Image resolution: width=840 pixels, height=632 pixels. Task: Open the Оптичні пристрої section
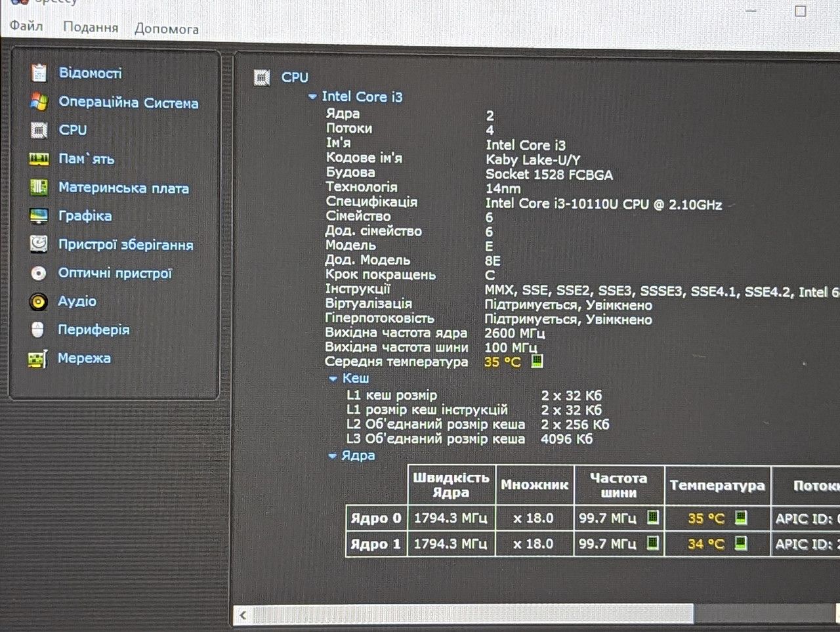click(115, 273)
